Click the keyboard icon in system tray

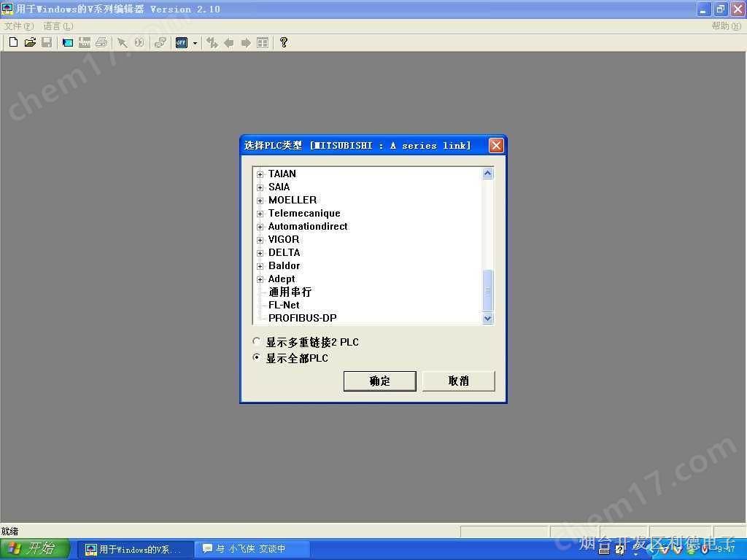pyautogui.click(x=604, y=551)
